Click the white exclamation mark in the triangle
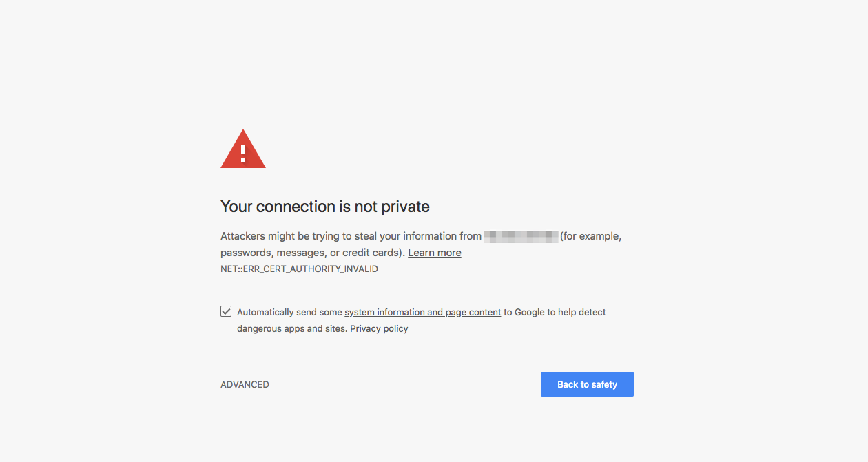 pos(243,152)
